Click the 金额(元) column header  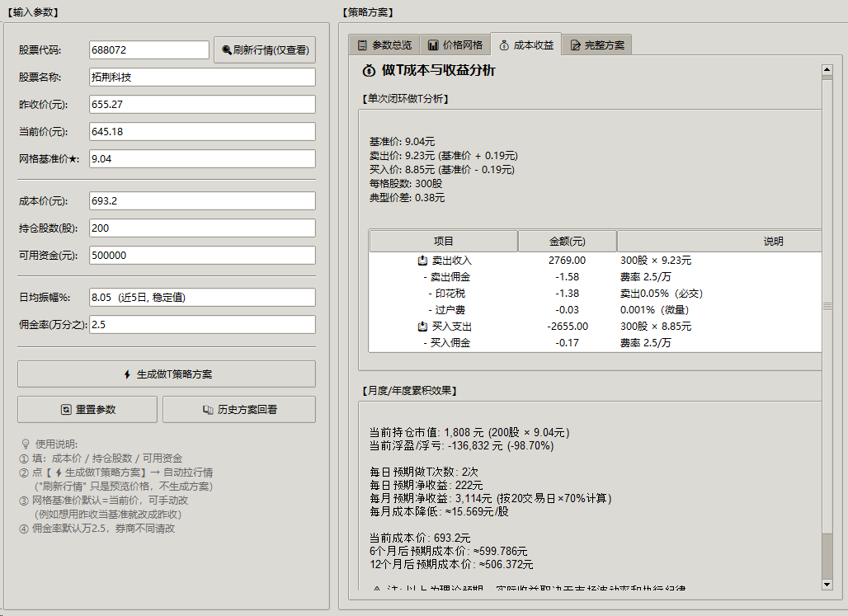pyautogui.click(x=568, y=242)
